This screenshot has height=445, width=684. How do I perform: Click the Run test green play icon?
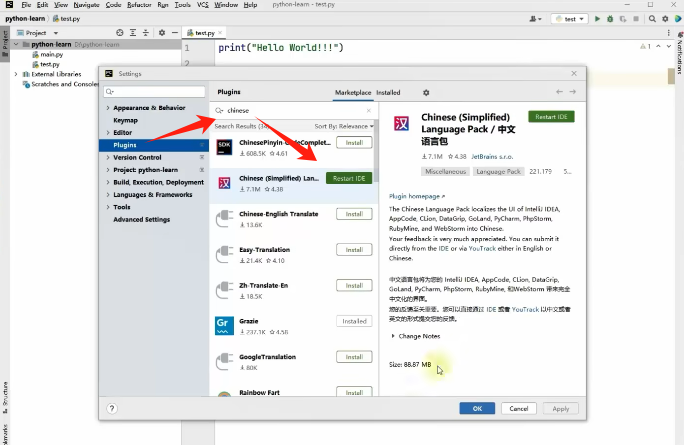point(597,19)
